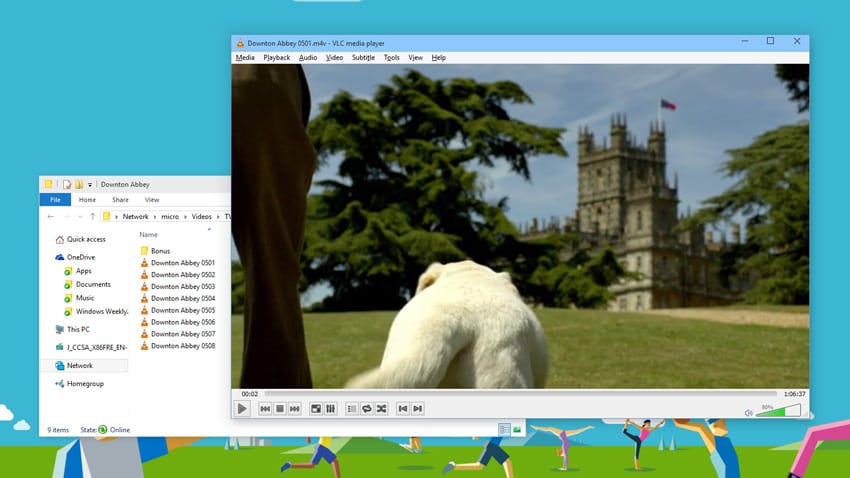
Task: Click the Quick Access Toolbar dropdown arrow
Action: point(90,185)
